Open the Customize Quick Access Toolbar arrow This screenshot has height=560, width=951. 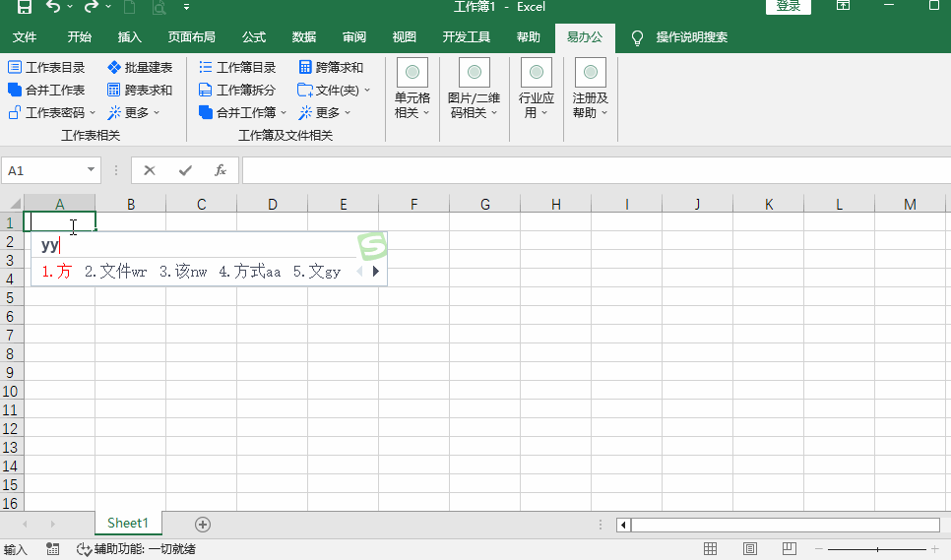coord(186,7)
